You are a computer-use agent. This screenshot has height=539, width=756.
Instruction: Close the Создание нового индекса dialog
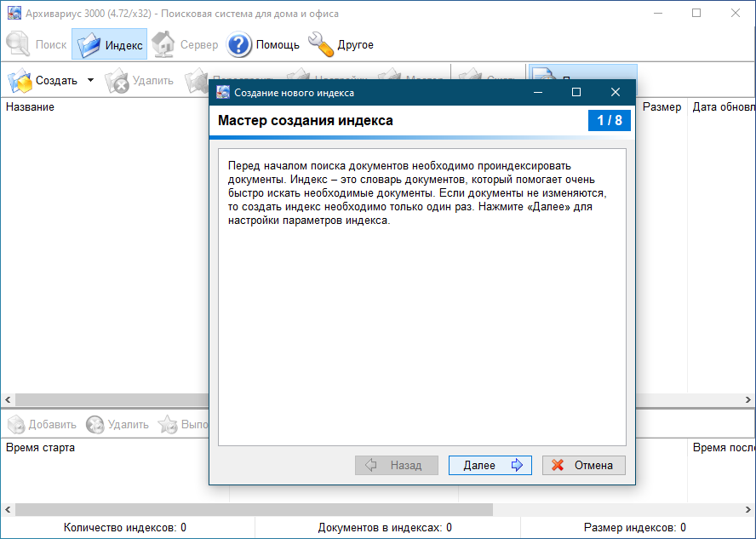pos(616,92)
